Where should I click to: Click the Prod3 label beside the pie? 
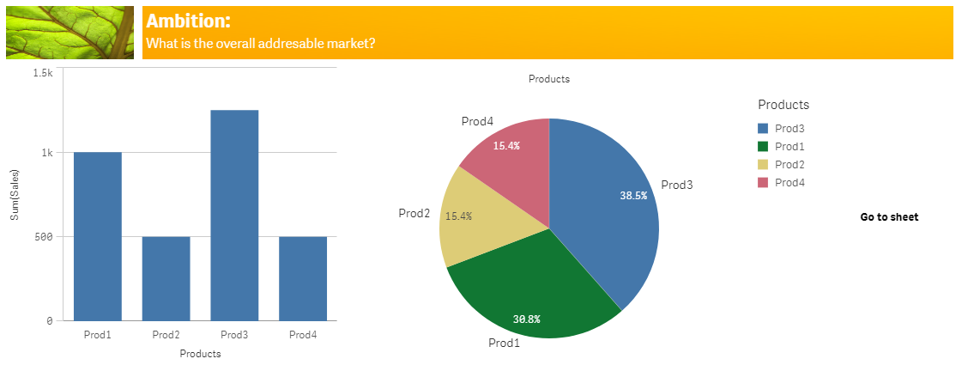(676, 185)
